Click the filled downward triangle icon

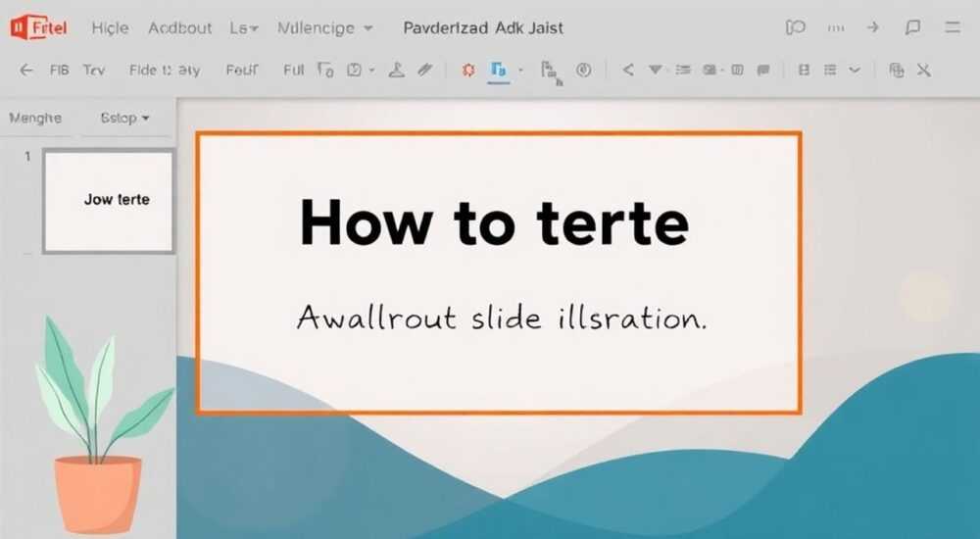[x=655, y=70]
